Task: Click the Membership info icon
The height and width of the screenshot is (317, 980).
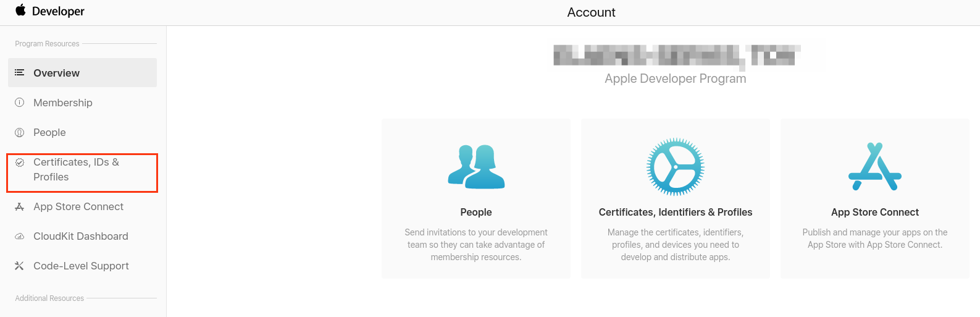Action: coord(20,103)
